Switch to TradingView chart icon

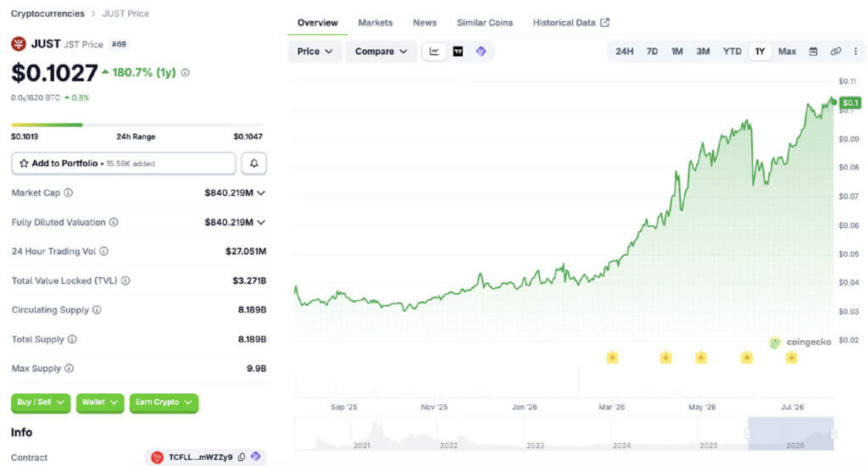(458, 52)
